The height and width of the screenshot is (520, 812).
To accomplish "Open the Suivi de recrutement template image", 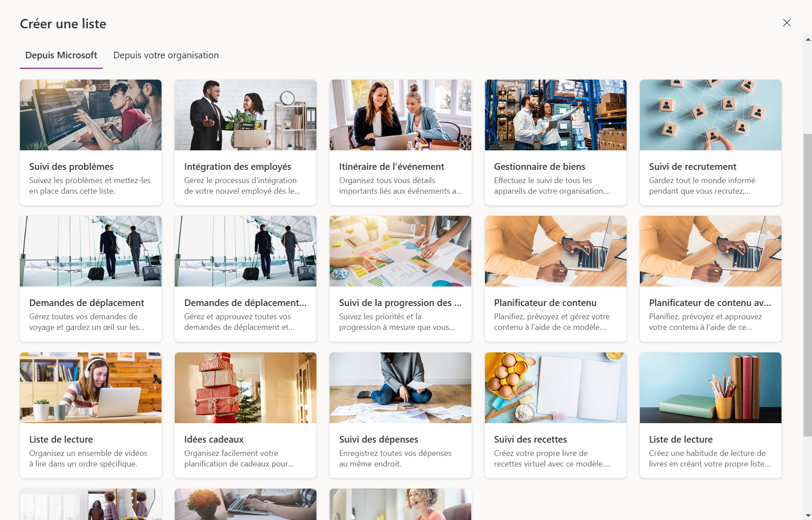I will tap(711, 115).
